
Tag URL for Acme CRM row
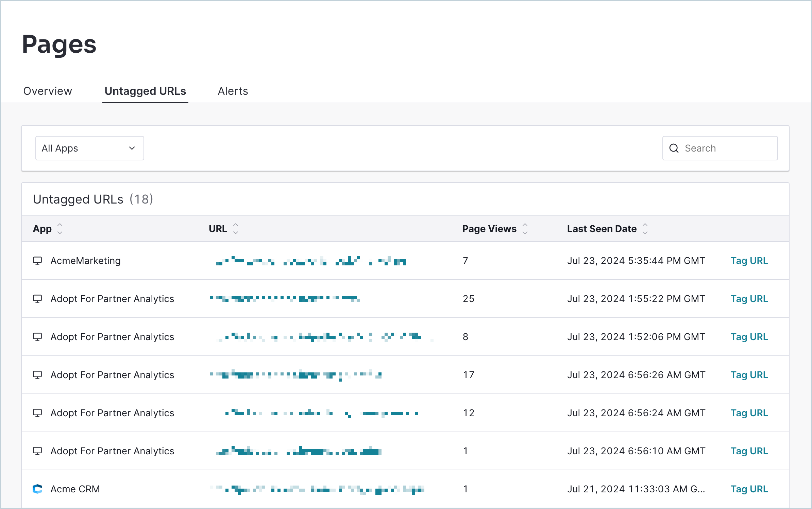(x=749, y=489)
